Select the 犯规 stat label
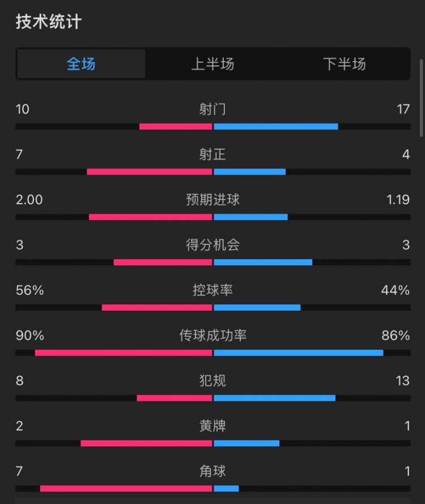 (212, 380)
